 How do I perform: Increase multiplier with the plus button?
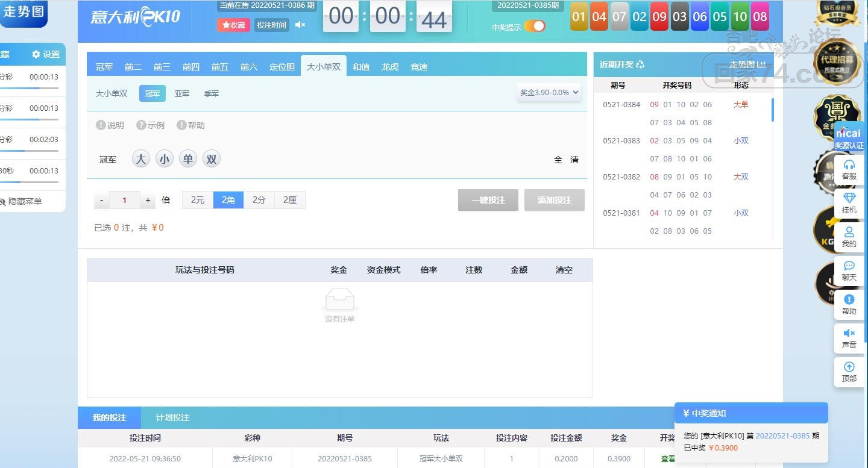(148, 200)
